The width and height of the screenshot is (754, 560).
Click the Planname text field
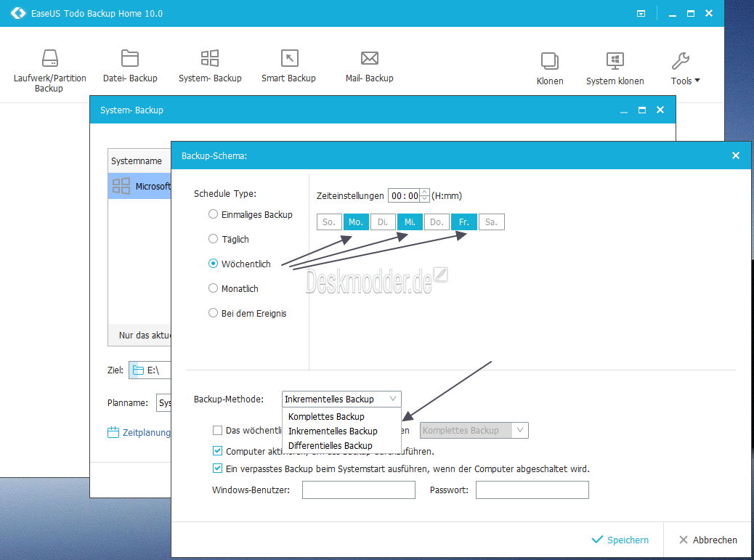pyautogui.click(x=163, y=403)
